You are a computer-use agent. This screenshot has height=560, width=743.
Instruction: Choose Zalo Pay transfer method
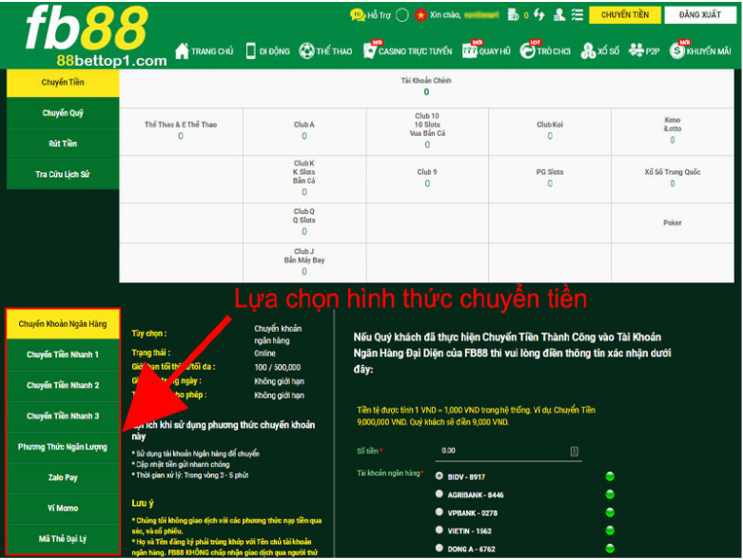pyautogui.click(x=63, y=477)
